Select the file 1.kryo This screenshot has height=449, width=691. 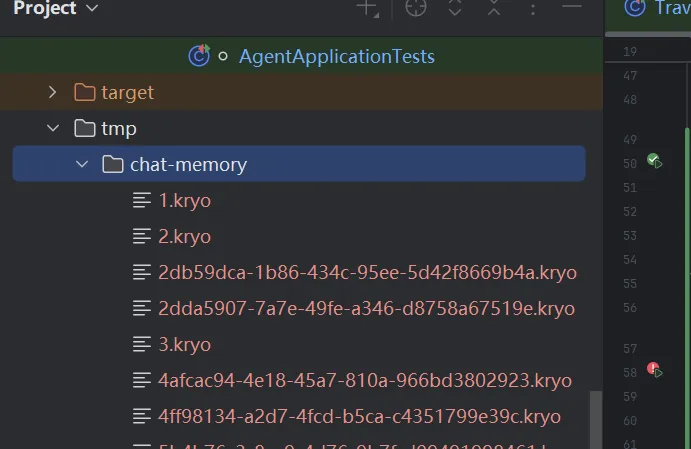[x=184, y=200]
